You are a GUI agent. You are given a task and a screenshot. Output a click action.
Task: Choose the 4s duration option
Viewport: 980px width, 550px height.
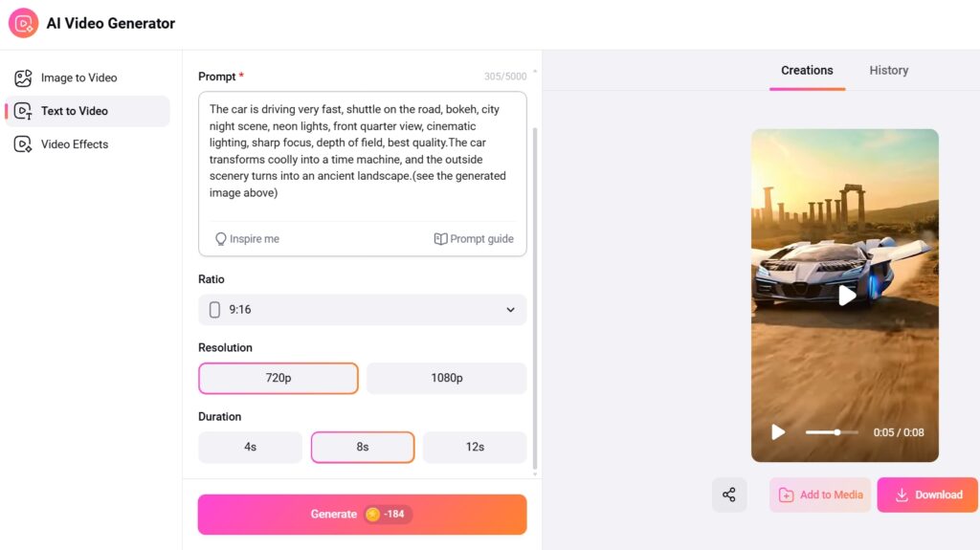(250, 447)
